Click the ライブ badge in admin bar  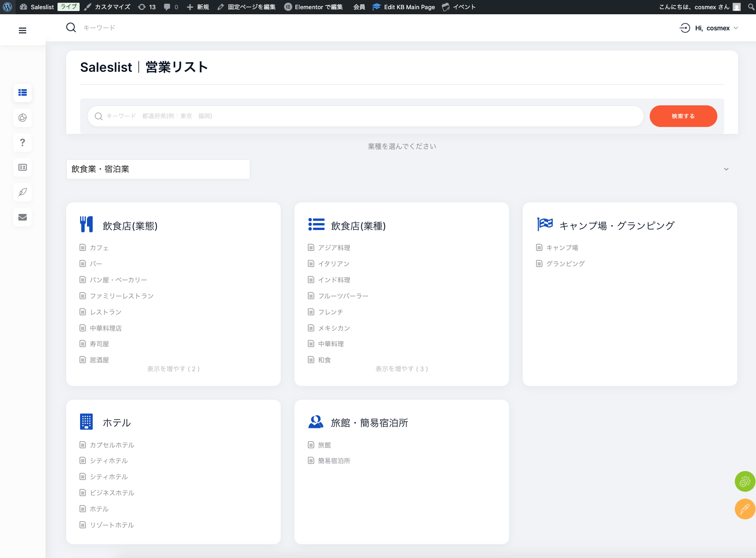(69, 7)
